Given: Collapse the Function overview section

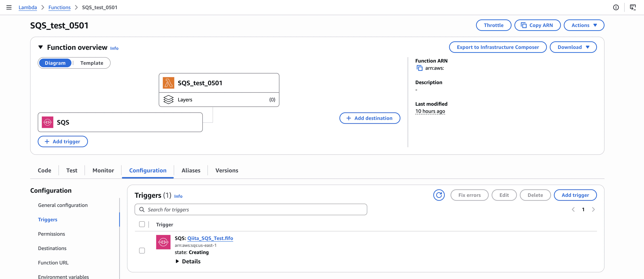Looking at the screenshot, I should (x=41, y=47).
